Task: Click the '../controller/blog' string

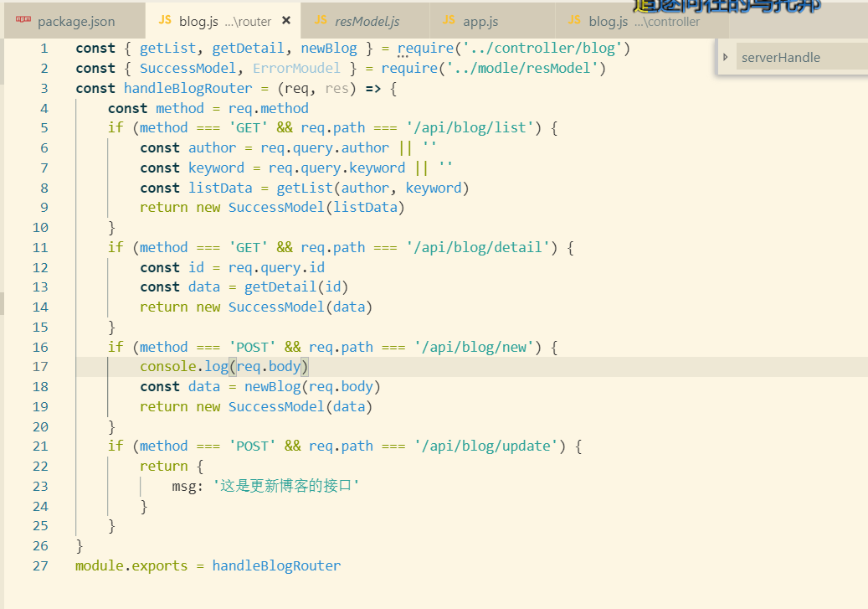Action: click(x=542, y=49)
